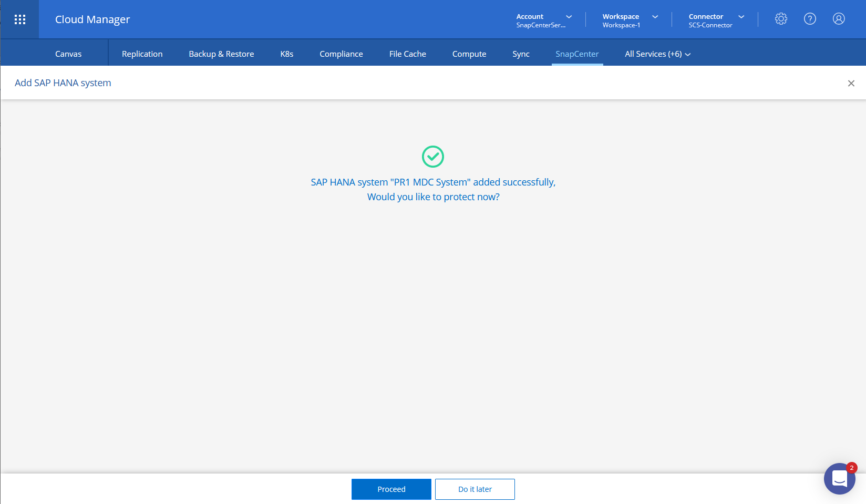Expand the Connector dropdown
Viewport: 866px width, 504px height.
(x=716, y=20)
